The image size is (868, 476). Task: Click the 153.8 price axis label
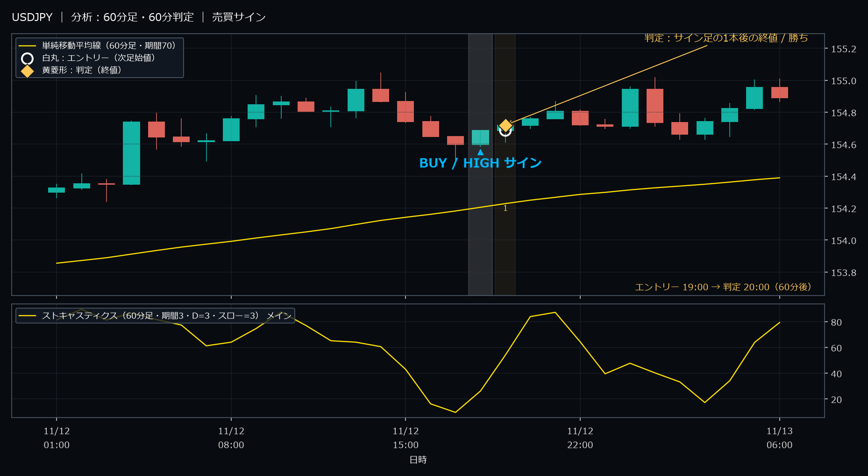pos(844,273)
